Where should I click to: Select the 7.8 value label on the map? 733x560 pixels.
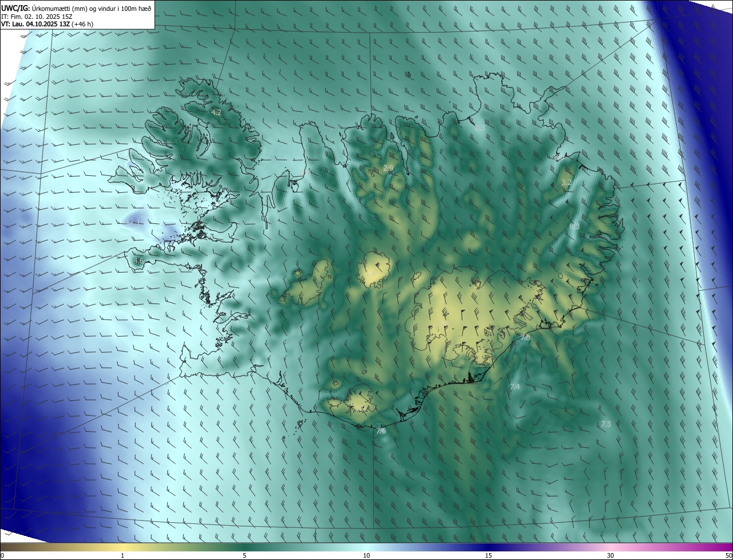(525, 338)
